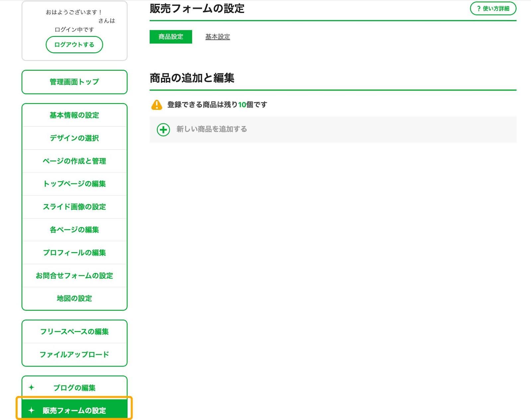Open お問合せフォームの設定
This screenshot has width=531, height=420.
click(x=74, y=275)
